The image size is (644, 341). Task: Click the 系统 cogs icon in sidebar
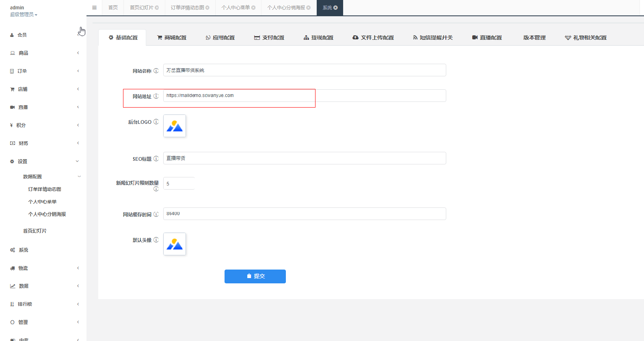[x=13, y=250]
